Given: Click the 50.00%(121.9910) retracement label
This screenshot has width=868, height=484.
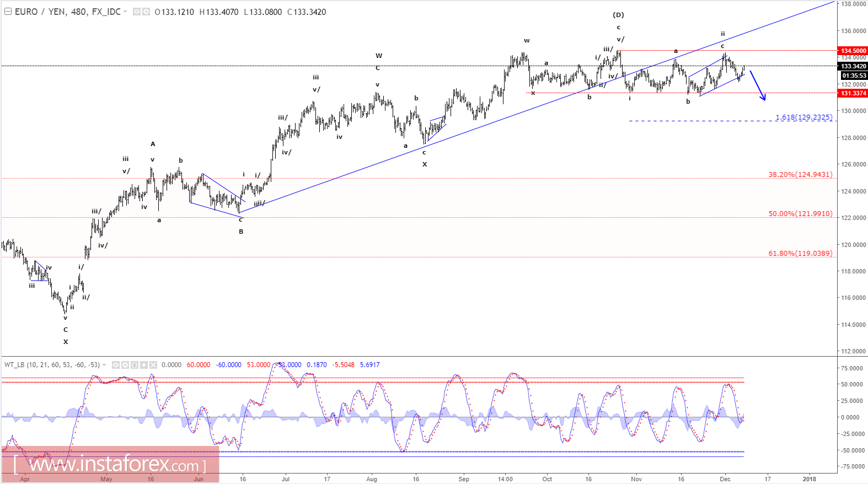Looking at the screenshot, I should (x=800, y=214).
